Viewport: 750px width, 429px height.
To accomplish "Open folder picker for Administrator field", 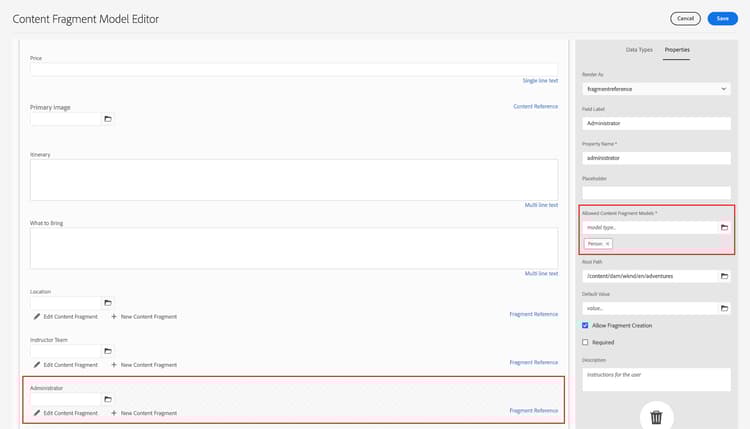I will click(108, 399).
